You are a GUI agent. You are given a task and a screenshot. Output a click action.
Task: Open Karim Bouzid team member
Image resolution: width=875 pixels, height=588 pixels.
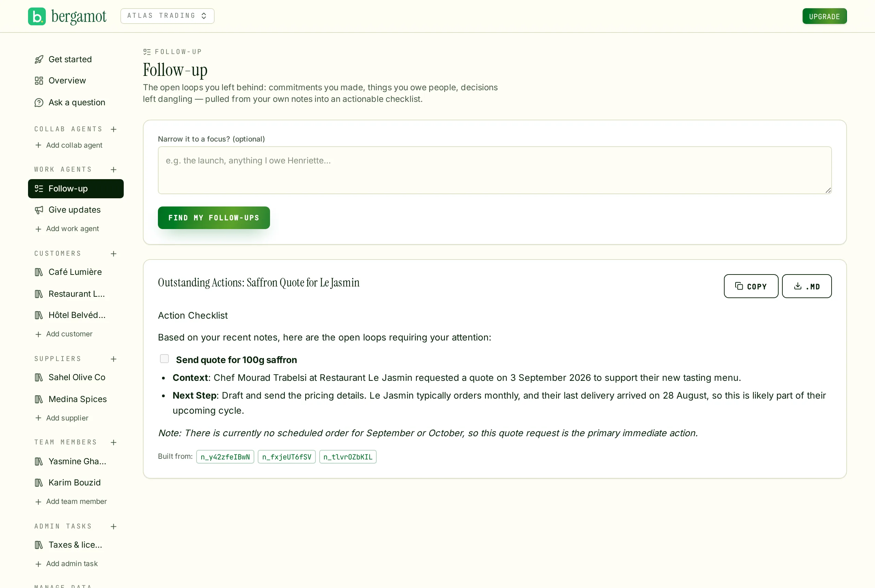click(x=76, y=483)
